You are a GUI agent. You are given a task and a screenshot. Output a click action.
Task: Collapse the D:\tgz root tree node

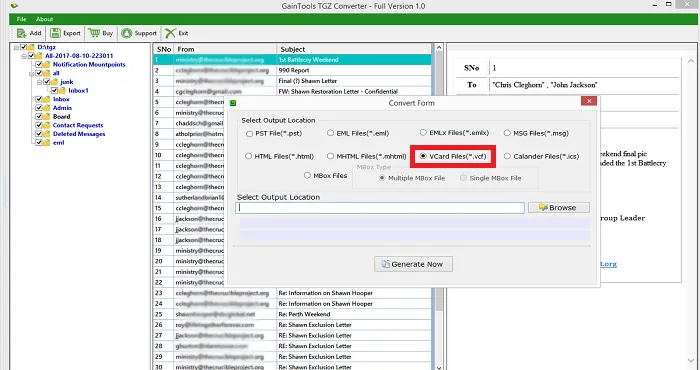point(17,47)
